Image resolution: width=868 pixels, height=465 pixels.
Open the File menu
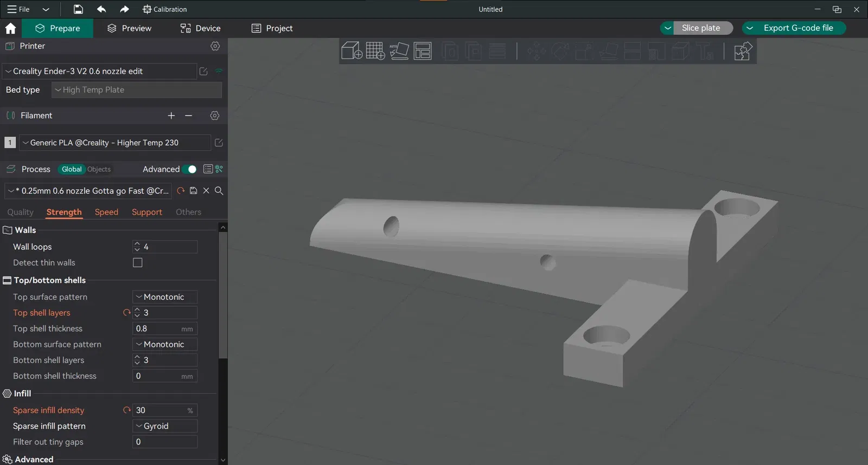18,9
